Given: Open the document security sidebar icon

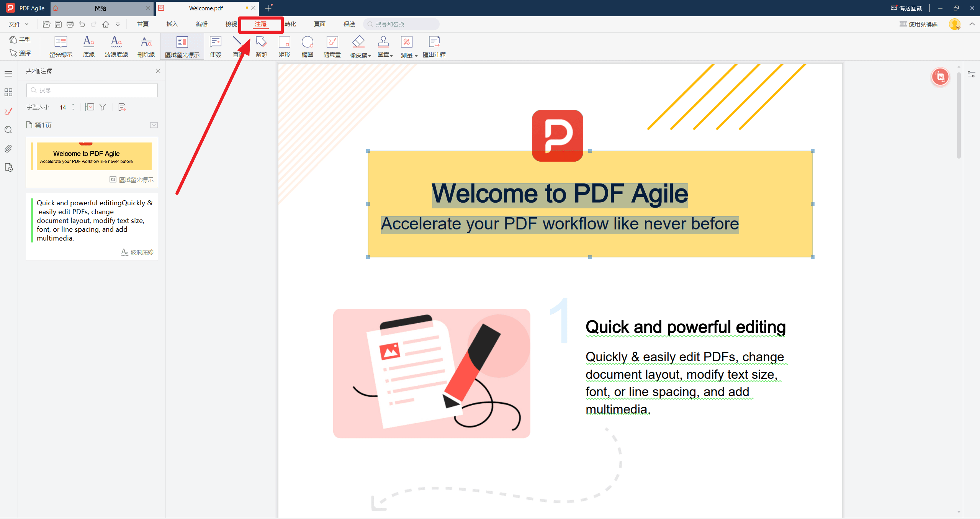Looking at the screenshot, I should [x=8, y=167].
